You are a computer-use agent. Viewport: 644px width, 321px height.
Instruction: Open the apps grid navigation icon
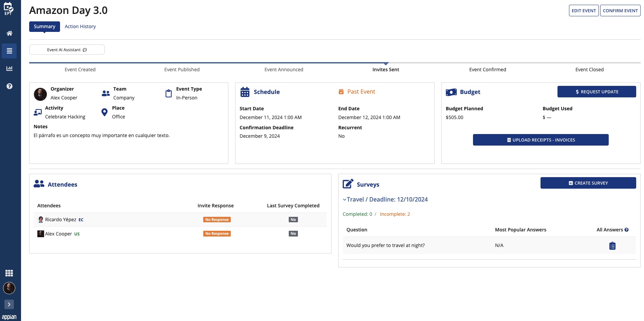[x=9, y=273]
